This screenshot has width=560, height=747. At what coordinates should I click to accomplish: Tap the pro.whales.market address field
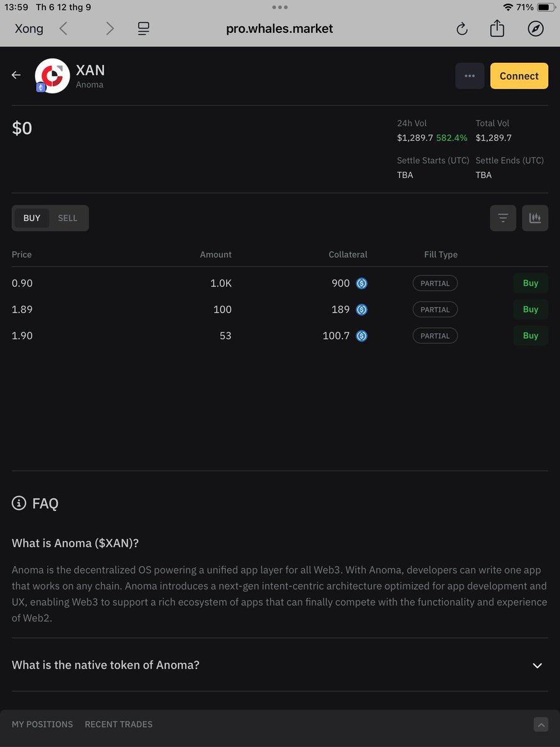pos(279,29)
